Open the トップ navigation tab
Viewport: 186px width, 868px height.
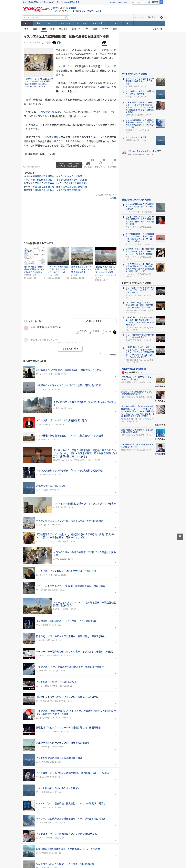point(27,24)
